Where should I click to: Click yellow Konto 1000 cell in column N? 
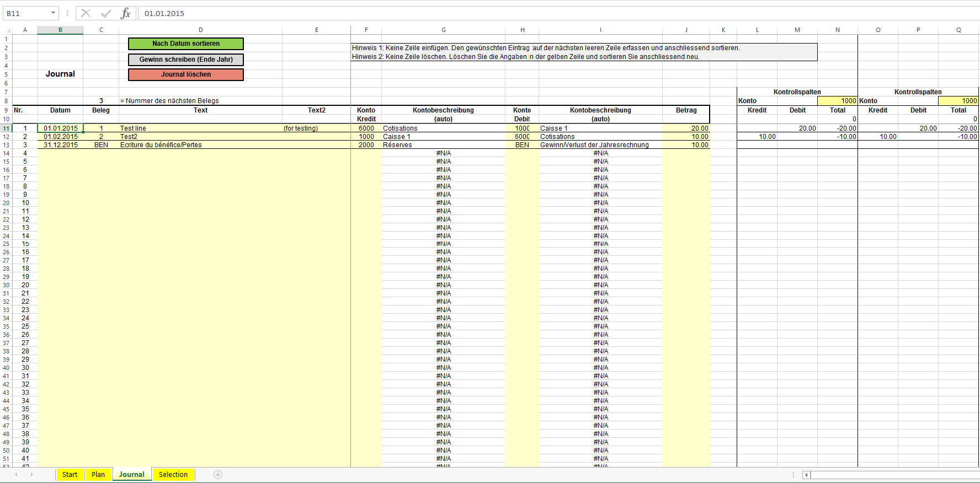tap(837, 101)
